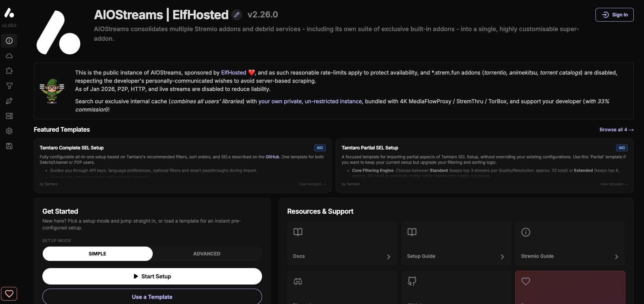Click the Use a Template button
644x304 pixels.
click(x=152, y=296)
